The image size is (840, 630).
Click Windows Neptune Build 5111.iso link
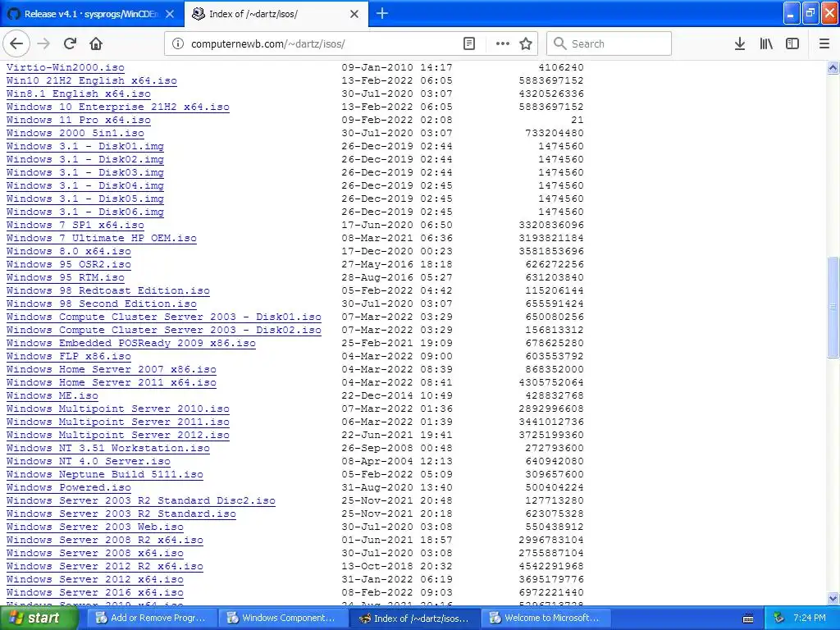pos(104,474)
